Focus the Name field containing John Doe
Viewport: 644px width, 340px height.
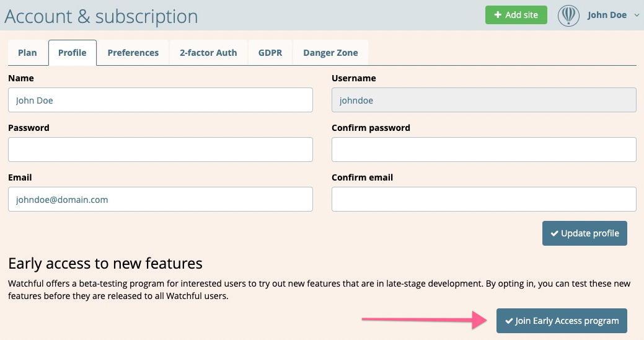coord(160,100)
